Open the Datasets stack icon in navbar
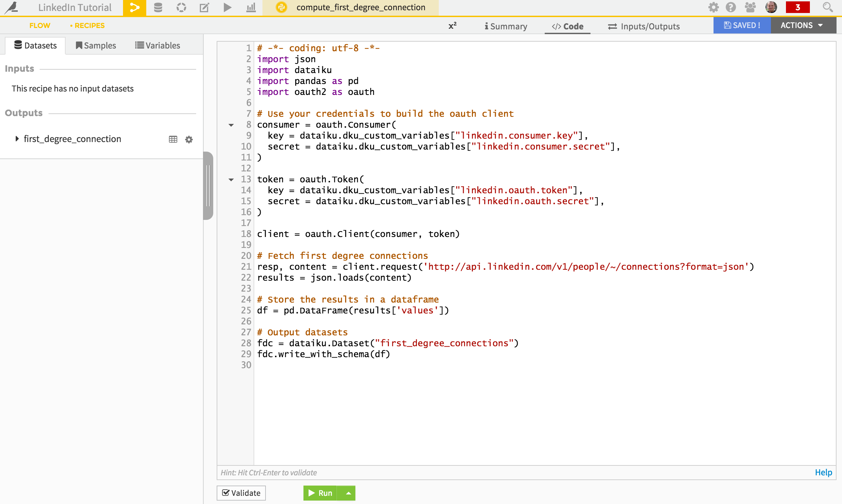Screen dimensions: 842x504 coord(158,8)
